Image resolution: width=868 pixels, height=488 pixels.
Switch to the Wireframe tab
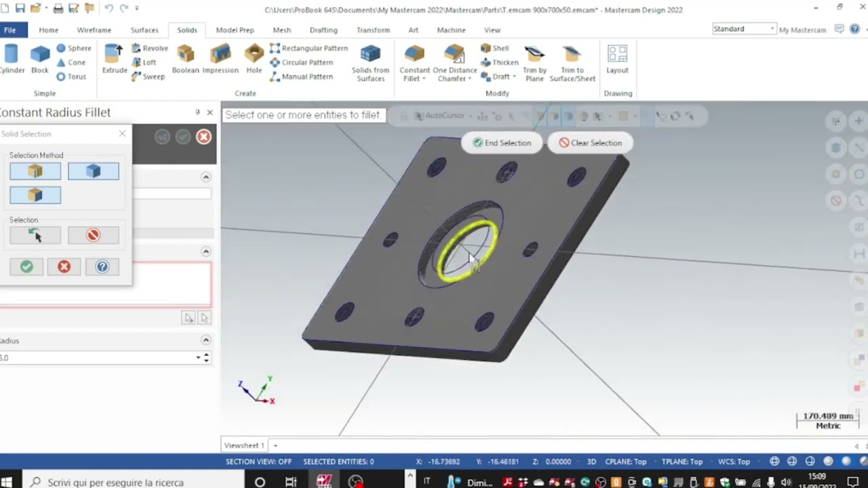point(94,30)
